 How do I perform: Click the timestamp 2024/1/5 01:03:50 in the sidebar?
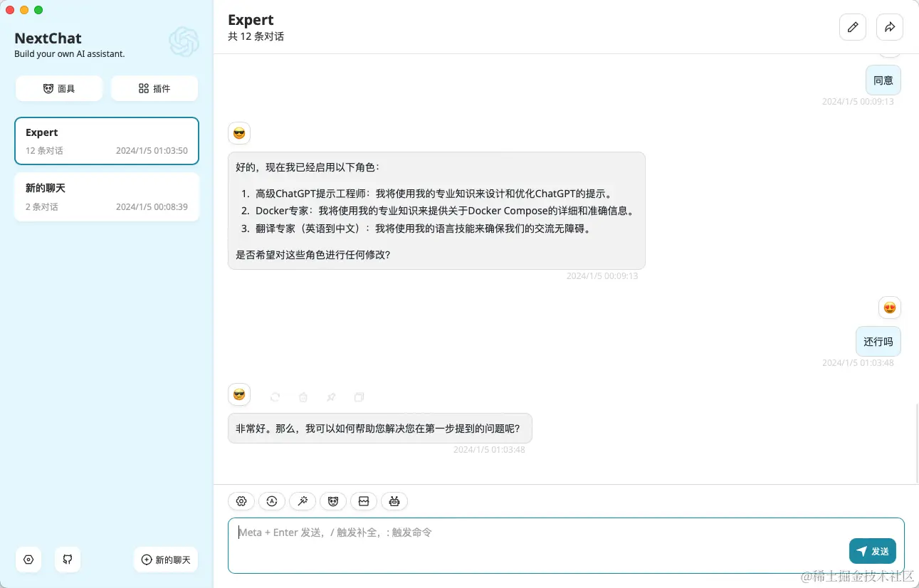(x=152, y=151)
